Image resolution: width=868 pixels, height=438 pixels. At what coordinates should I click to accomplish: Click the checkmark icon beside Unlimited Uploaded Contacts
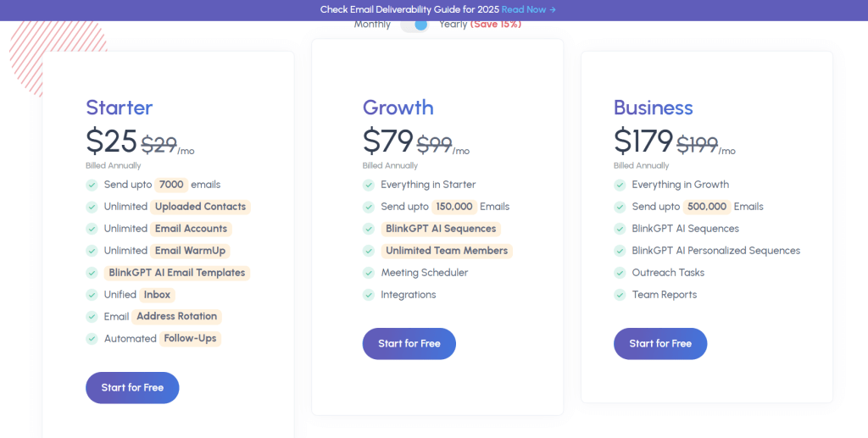pos(92,207)
